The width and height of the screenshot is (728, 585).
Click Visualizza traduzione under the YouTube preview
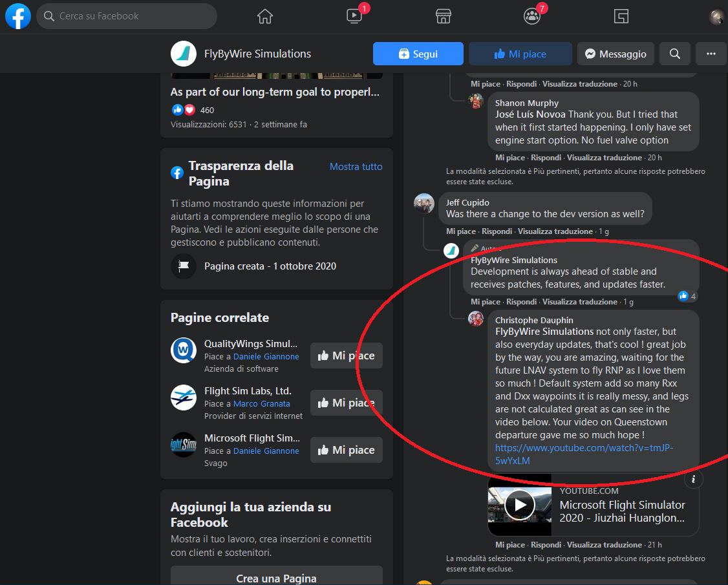click(x=605, y=545)
